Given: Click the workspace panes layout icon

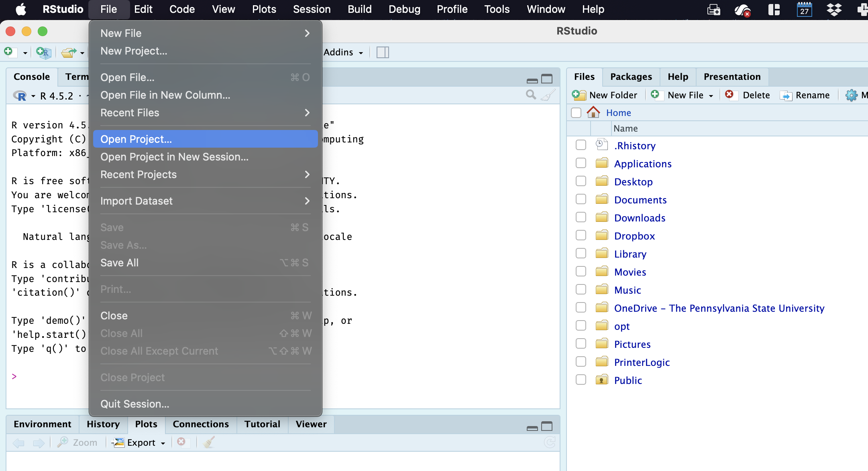Looking at the screenshot, I should coord(383,52).
